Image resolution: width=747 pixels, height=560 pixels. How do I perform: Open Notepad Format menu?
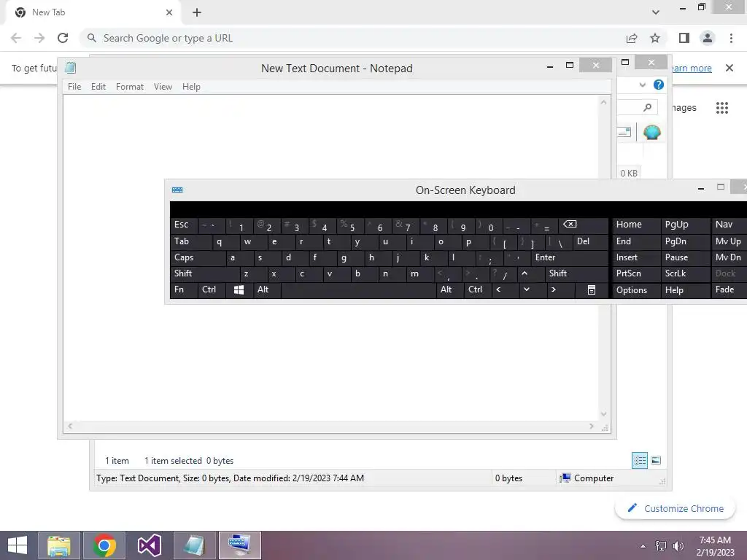130,87
